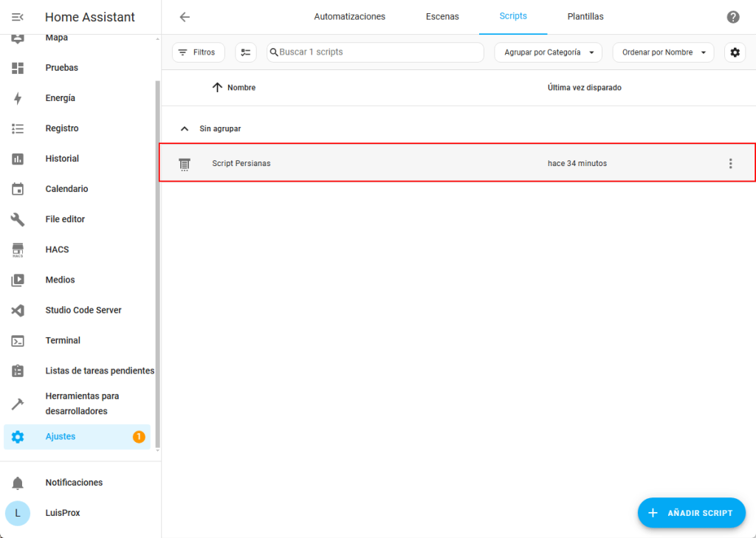The width and height of the screenshot is (756, 538).
Task: Focus the Buscar scripts search field
Action: [x=377, y=52]
